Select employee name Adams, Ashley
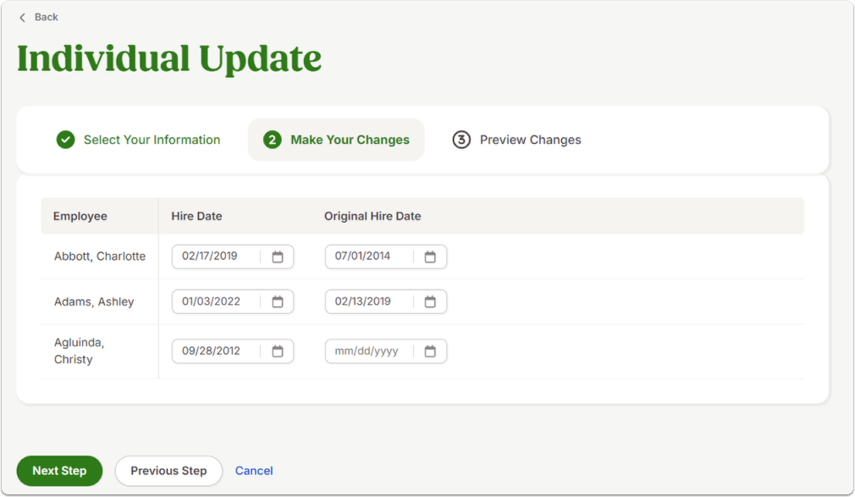 (x=94, y=302)
